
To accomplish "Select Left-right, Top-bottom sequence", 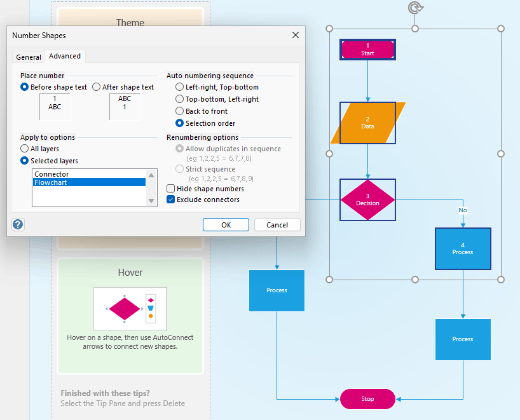I will pyautogui.click(x=217, y=87).
